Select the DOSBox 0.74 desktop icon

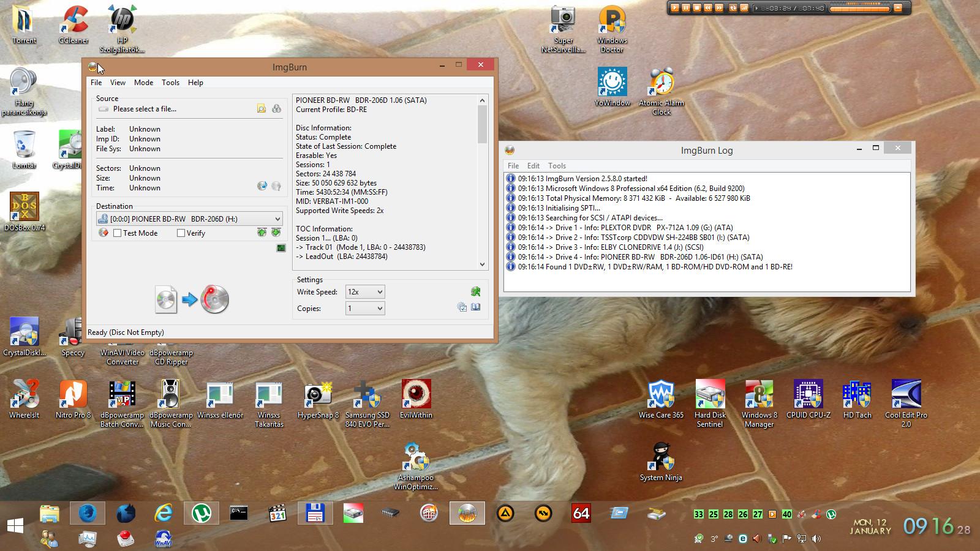24,212
